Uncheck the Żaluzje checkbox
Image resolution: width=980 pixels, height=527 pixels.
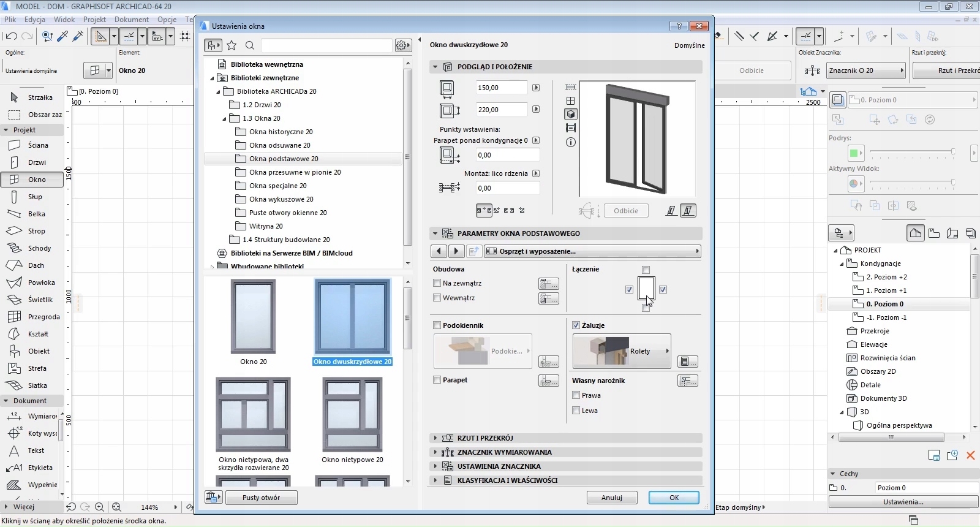click(576, 325)
